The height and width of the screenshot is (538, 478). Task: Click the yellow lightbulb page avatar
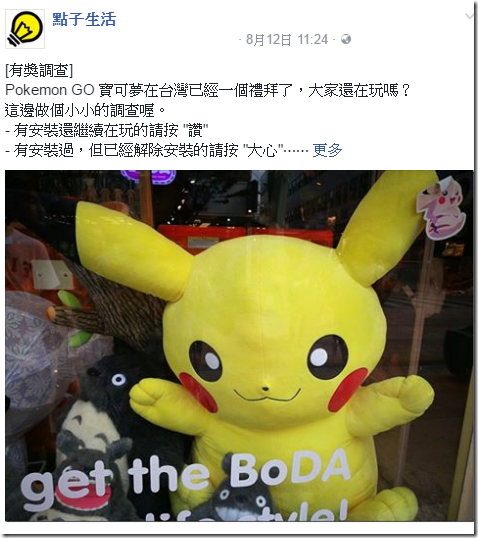(25, 29)
